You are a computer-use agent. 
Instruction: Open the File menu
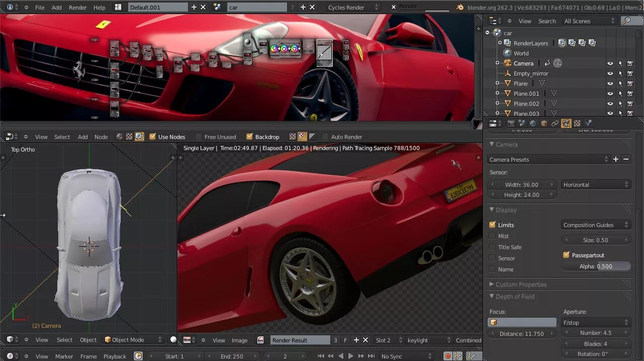coord(40,8)
